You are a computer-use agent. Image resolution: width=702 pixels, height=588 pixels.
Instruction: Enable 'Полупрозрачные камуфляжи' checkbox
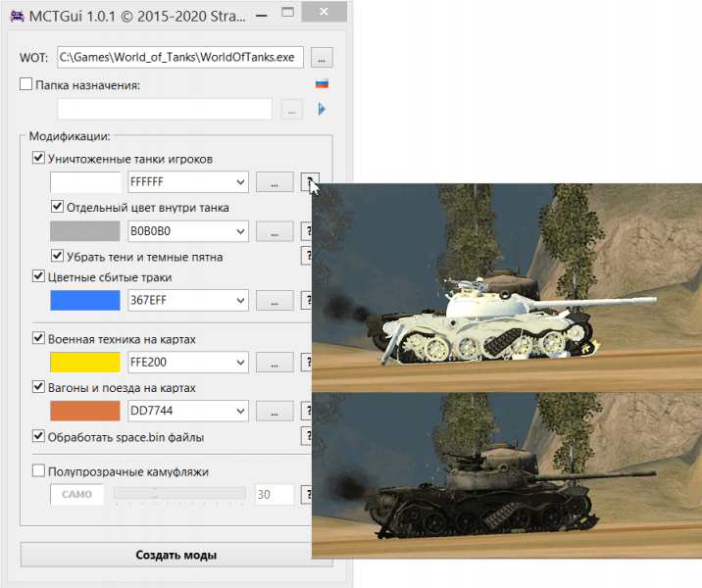pyautogui.click(x=38, y=471)
